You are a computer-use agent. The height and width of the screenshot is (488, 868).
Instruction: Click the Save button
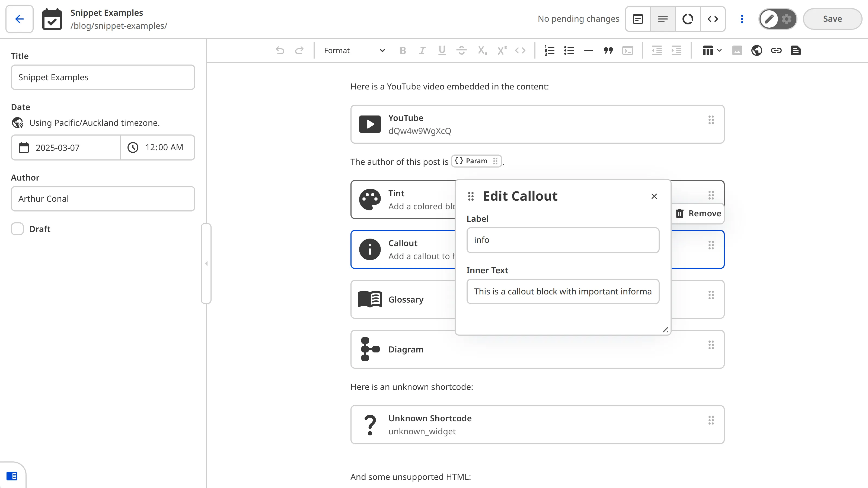832,19
